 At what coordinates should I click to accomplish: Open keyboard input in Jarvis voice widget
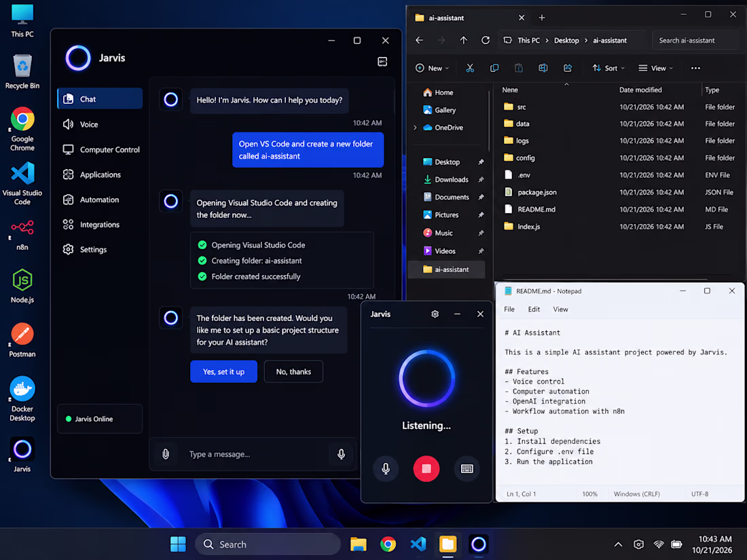pyautogui.click(x=467, y=468)
